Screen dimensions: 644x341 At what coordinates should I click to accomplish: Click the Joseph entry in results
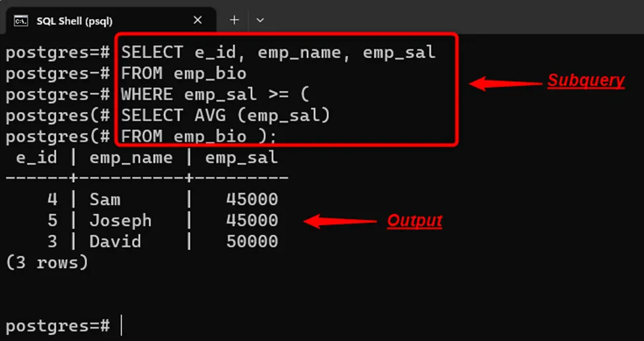(120, 220)
